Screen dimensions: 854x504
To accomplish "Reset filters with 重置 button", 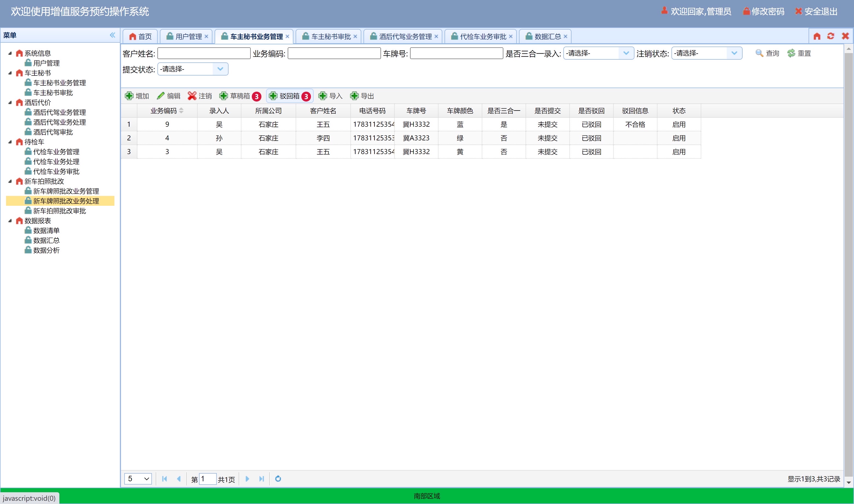I will coord(799,53).
